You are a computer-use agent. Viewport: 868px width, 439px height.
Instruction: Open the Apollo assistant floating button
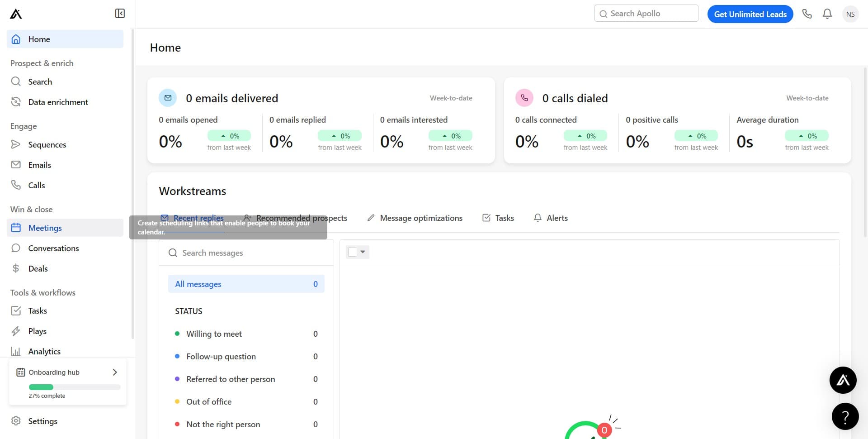[x=843, y=380]
